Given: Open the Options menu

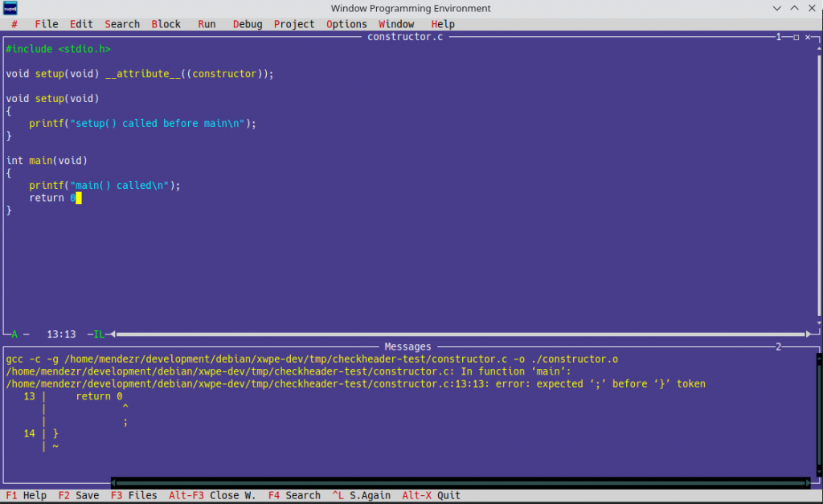Looking at the screenshot, I should click(346, 24).
